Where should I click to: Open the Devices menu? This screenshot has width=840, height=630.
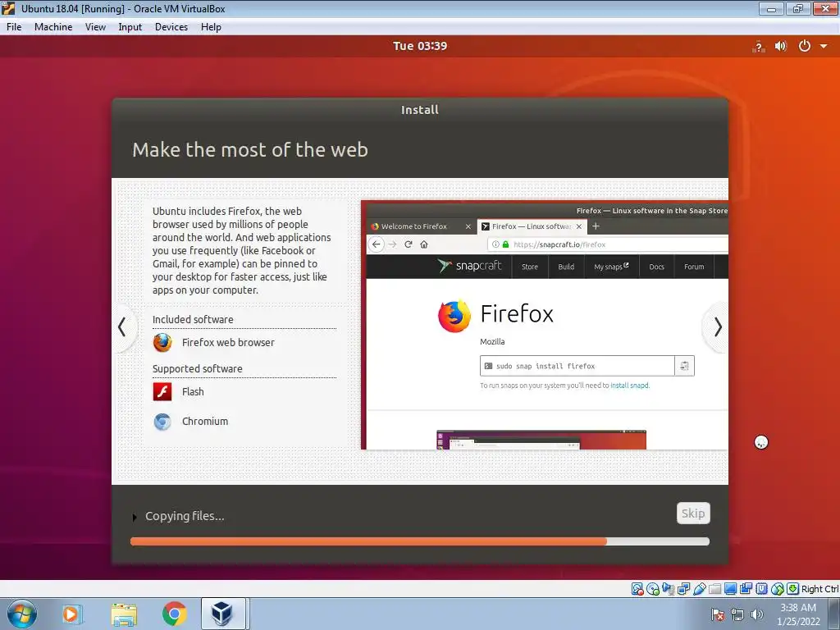pos(171,27)
